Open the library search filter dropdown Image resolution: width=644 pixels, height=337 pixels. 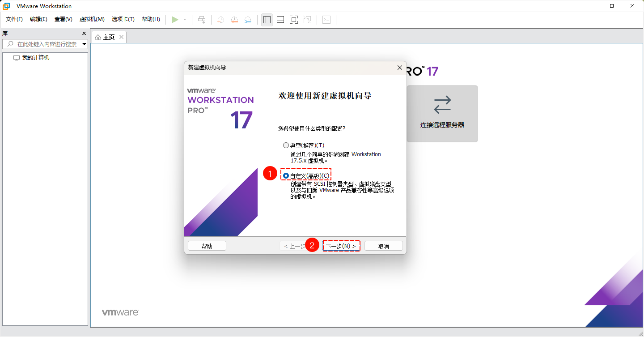[x=84, y=44]
